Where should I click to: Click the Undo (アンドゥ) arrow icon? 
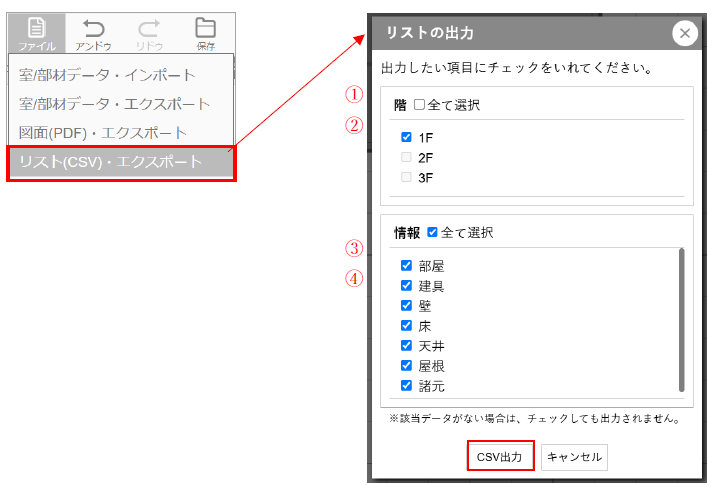(93, 27)
